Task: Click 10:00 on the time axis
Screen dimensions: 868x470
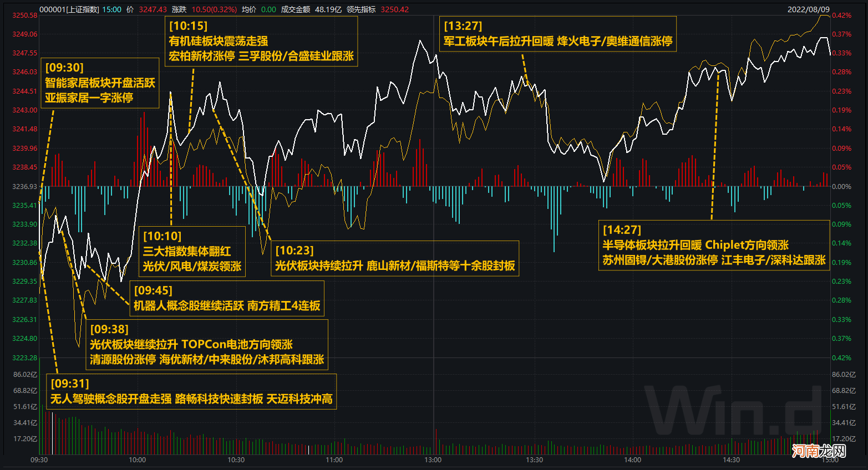Action: (x=137, y=460)
